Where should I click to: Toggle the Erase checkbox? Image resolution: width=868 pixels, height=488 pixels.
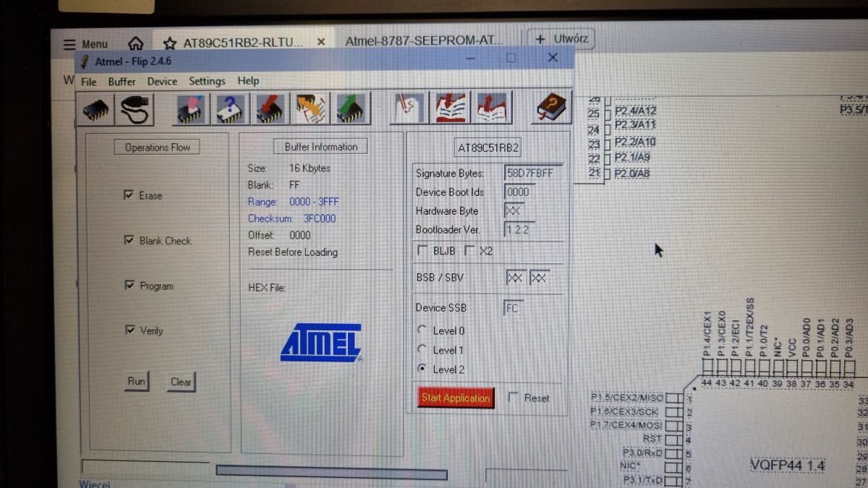[x=129, y=195]
